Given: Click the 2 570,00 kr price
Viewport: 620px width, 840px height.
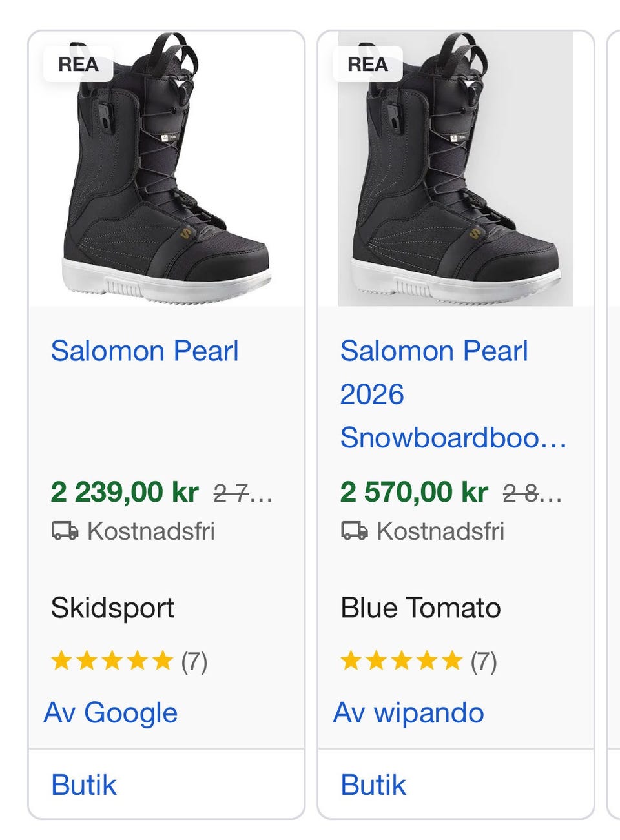Looking at the screenshot, I should point(414,492).
